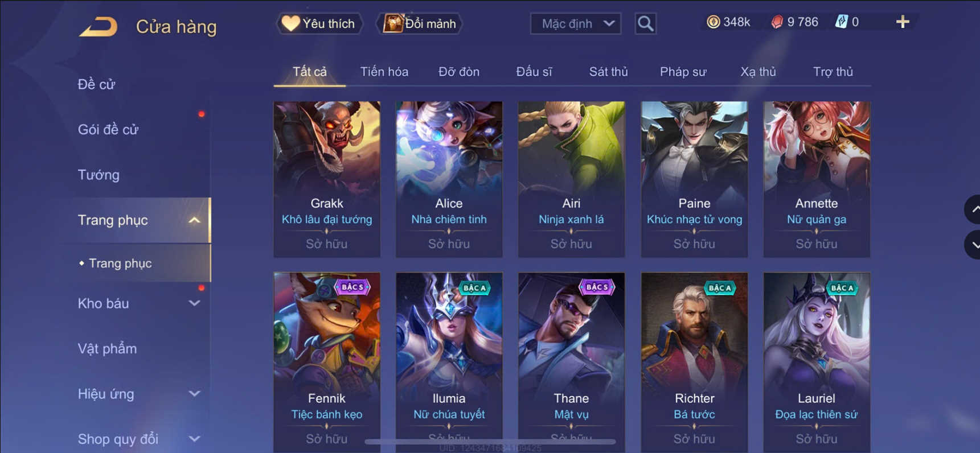The height and width of the screenshot is (453, 980).
Task: Expand the Hiệu ứng sidebar section
Action: 194,394
